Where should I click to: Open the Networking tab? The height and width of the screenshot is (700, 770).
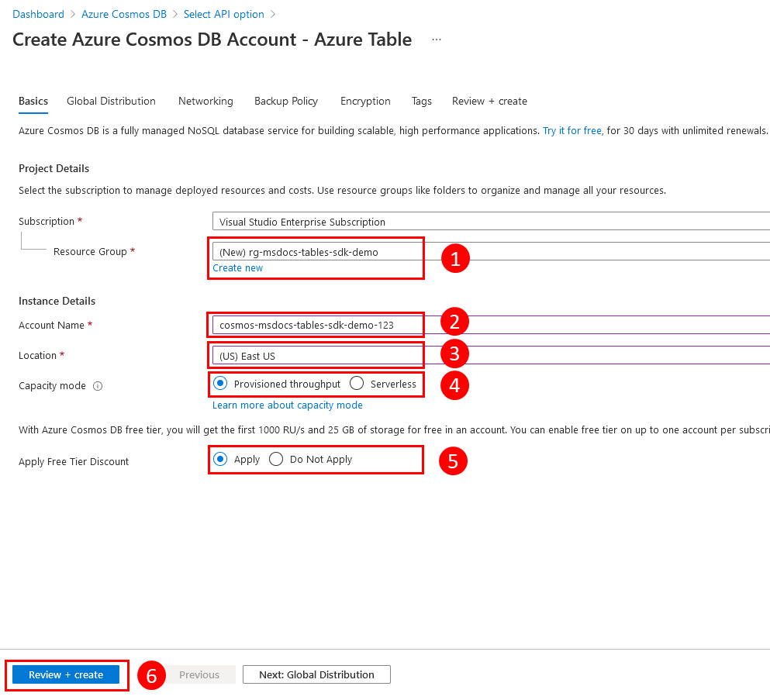(x=205, y=101)
